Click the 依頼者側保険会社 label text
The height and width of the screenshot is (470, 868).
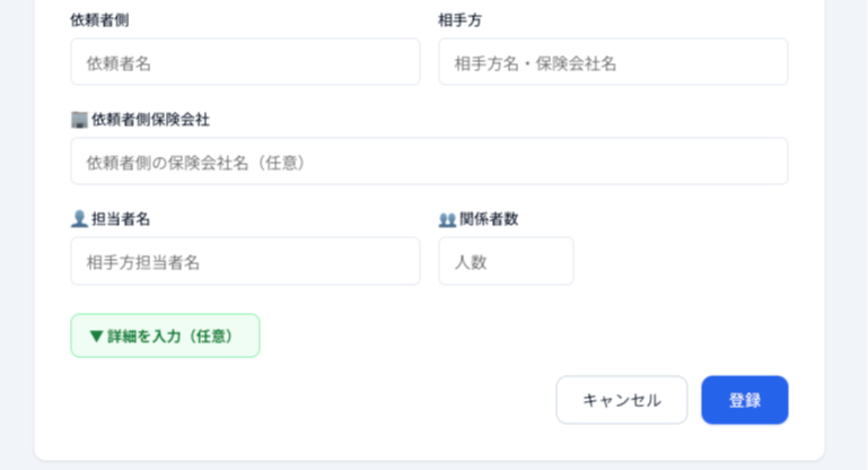coord(150,120)
